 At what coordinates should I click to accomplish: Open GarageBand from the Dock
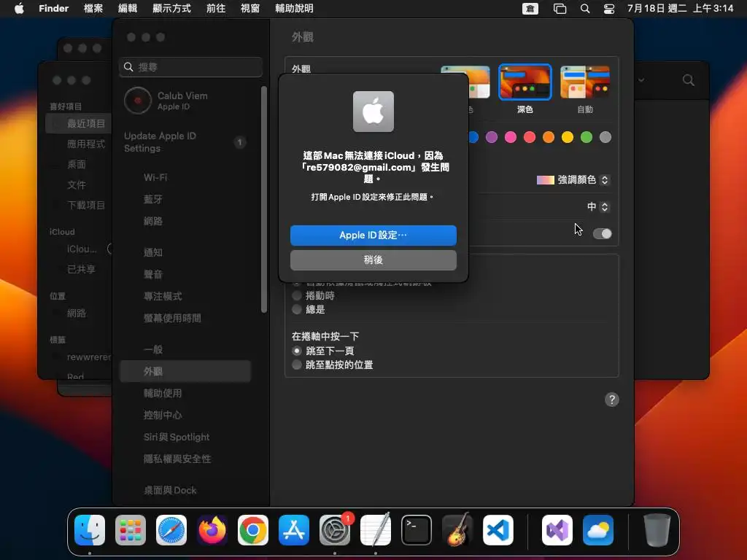457,530
